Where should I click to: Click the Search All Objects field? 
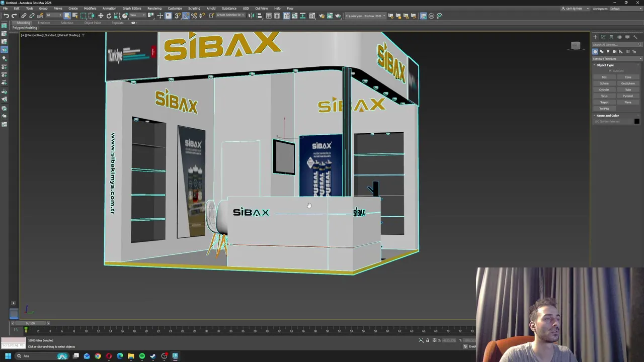tap(617, 45)
